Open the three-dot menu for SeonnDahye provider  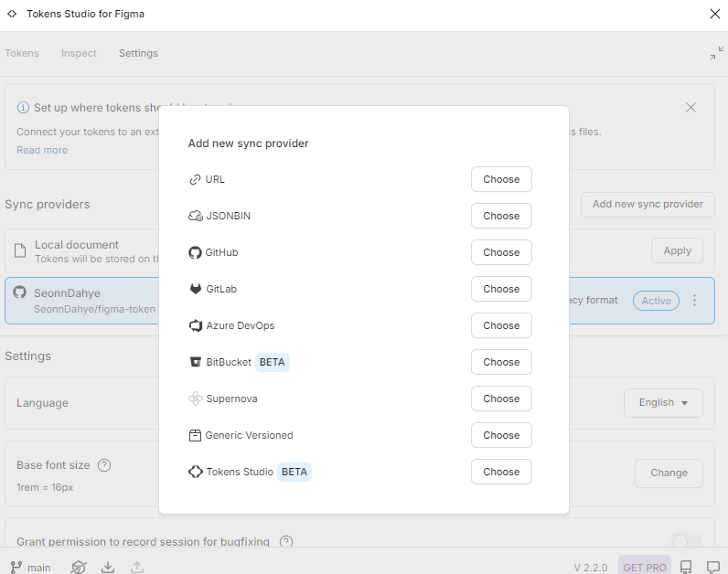[695, 301]
